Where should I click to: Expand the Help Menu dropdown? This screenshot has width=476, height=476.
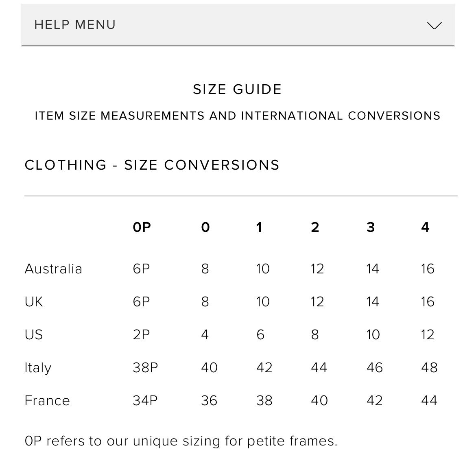pos(238,25)
